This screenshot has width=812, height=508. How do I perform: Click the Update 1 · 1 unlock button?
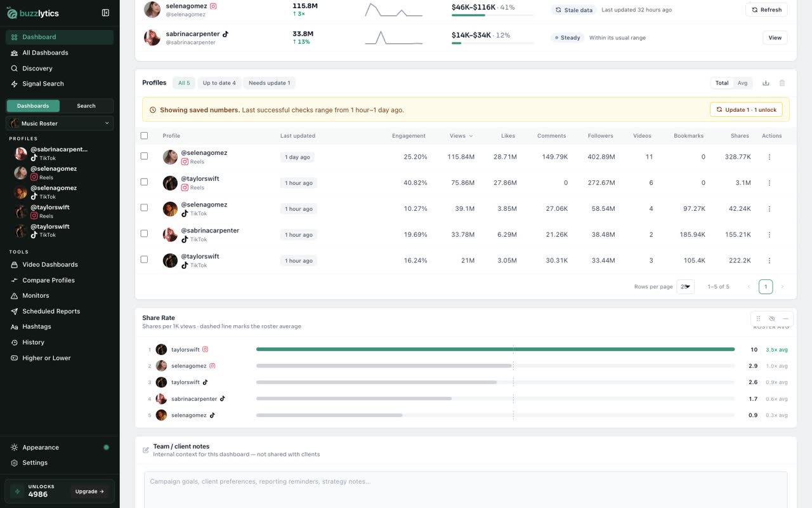point(746,110)
